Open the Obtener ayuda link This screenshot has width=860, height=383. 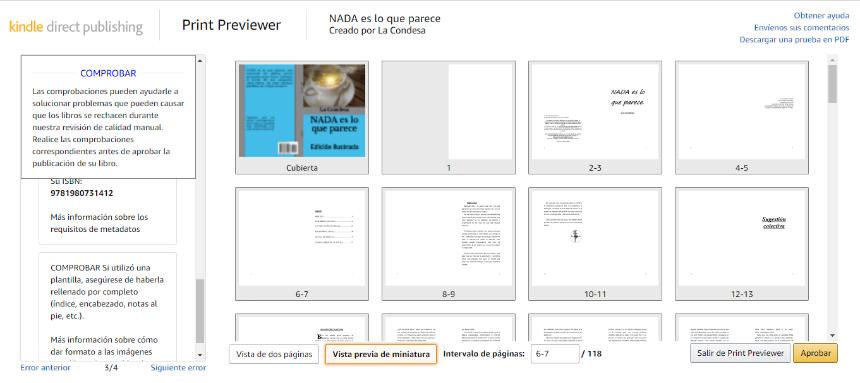821,15
